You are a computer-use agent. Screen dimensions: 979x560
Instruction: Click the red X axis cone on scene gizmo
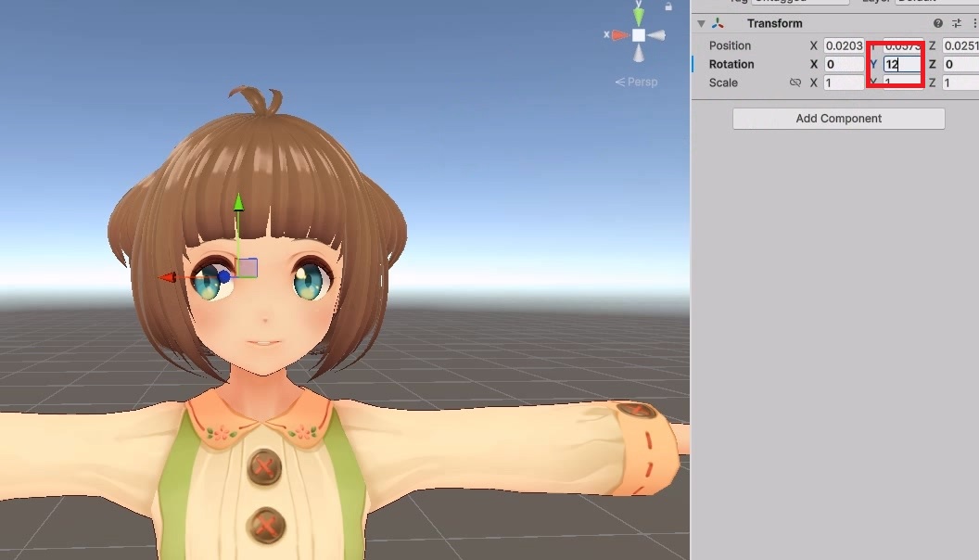619,35
